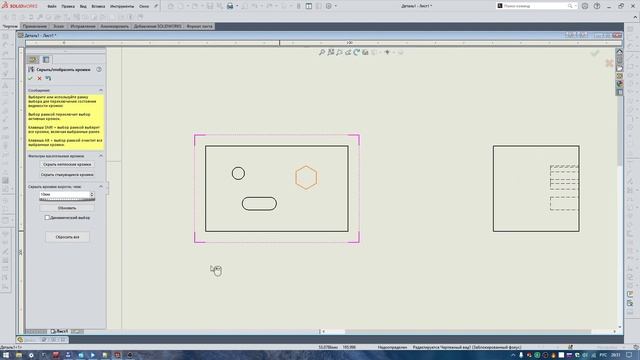This screenshot has width=640, height=360.
Task: Open the View Palette icon in task pane
Action: pos(620,76)
